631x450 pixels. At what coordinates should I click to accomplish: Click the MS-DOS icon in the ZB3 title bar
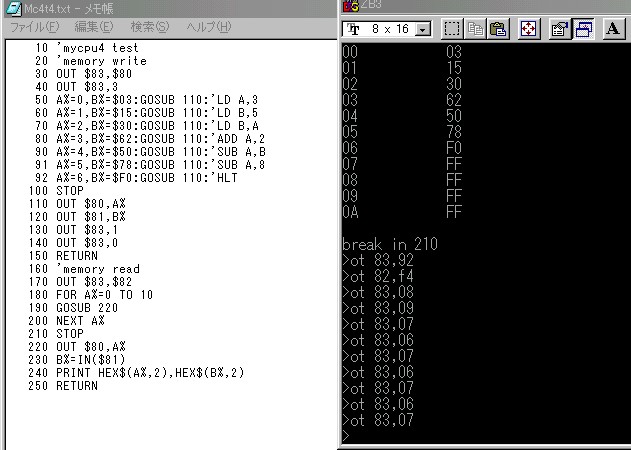point(351,6)
